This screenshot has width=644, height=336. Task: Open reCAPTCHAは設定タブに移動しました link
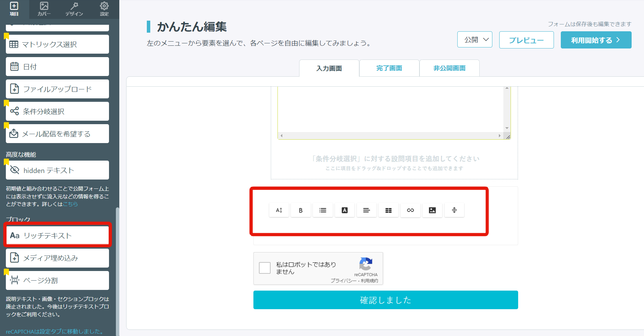pyautogui.click(x=55, y=332)
